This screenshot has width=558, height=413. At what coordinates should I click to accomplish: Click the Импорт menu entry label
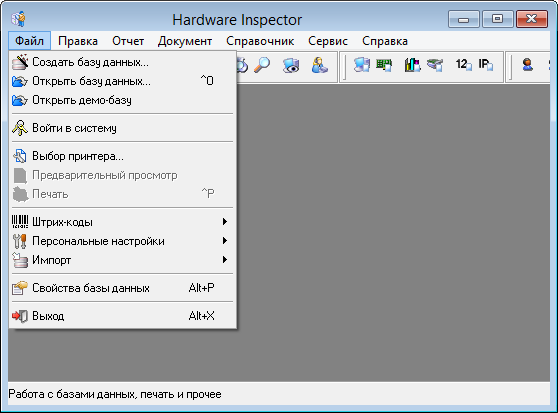[52, 260]
